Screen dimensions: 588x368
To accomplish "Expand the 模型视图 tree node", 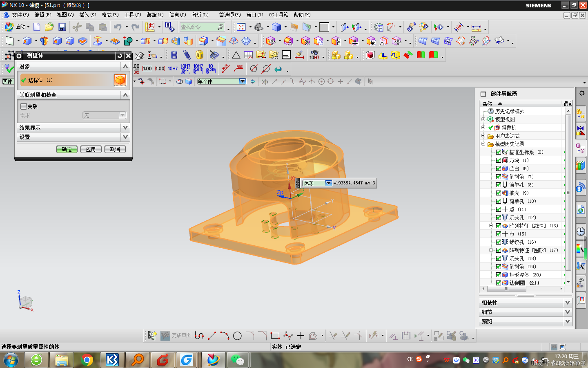I will tap(483, 119).
